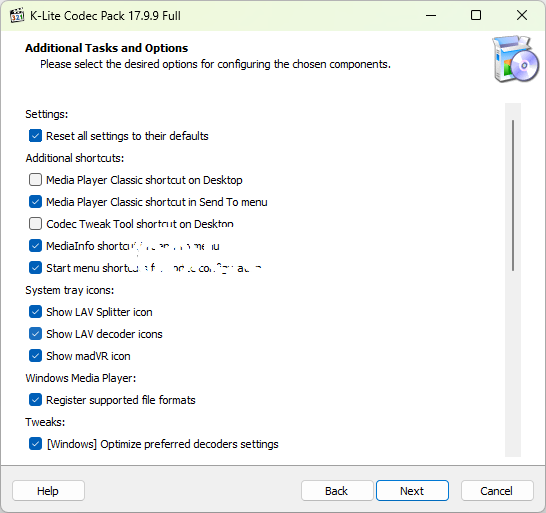This screenshot has height=513, width=546.
Task: Proceed with the Next button
Action: click(412, 491)
